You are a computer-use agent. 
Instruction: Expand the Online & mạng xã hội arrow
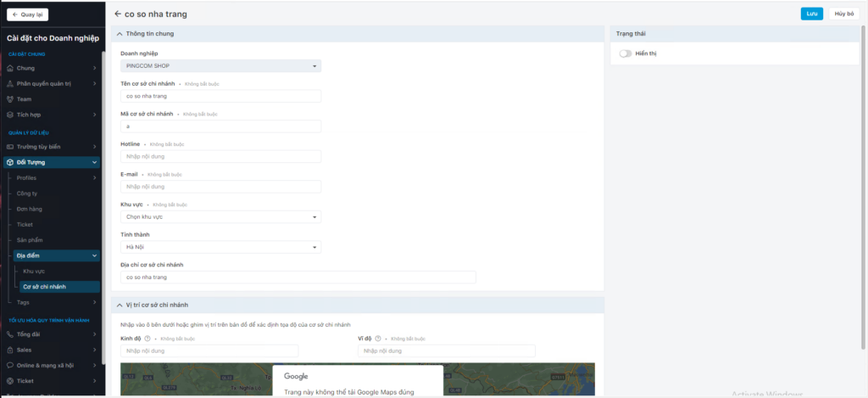95,365
